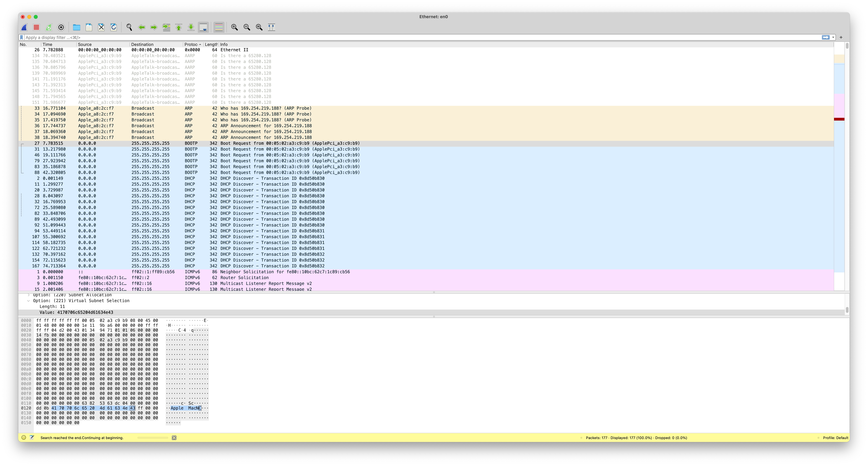
Task: Apply the display filter arrow button
Action: click(x=826, y=37)
